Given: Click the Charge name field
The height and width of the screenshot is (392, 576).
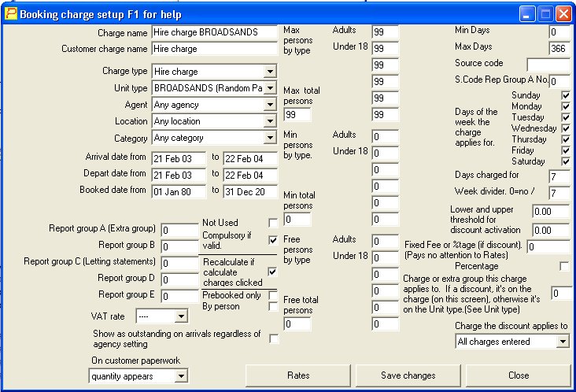Looking at the screenshot, I should coord(215,32).
